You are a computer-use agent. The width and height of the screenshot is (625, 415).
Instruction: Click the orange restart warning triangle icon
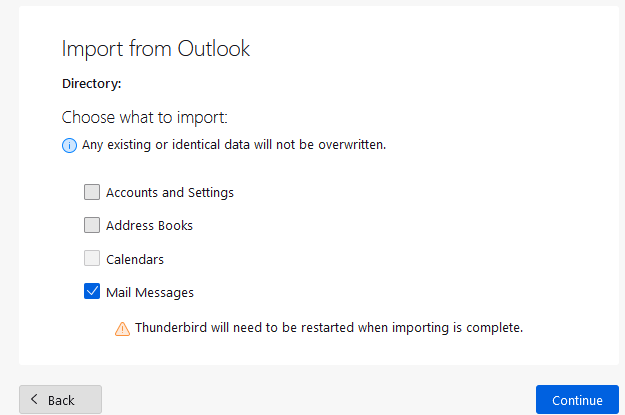point(122,328)
